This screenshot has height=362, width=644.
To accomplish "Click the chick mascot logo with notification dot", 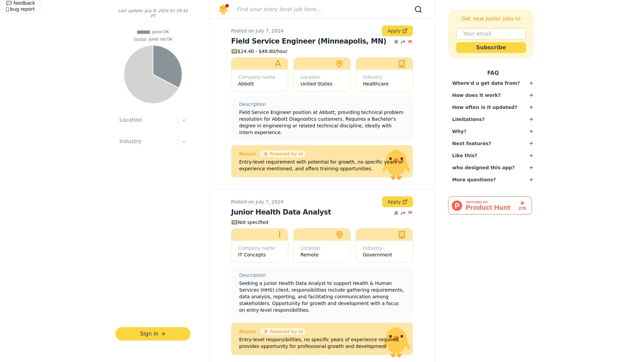I will [223, 9].
